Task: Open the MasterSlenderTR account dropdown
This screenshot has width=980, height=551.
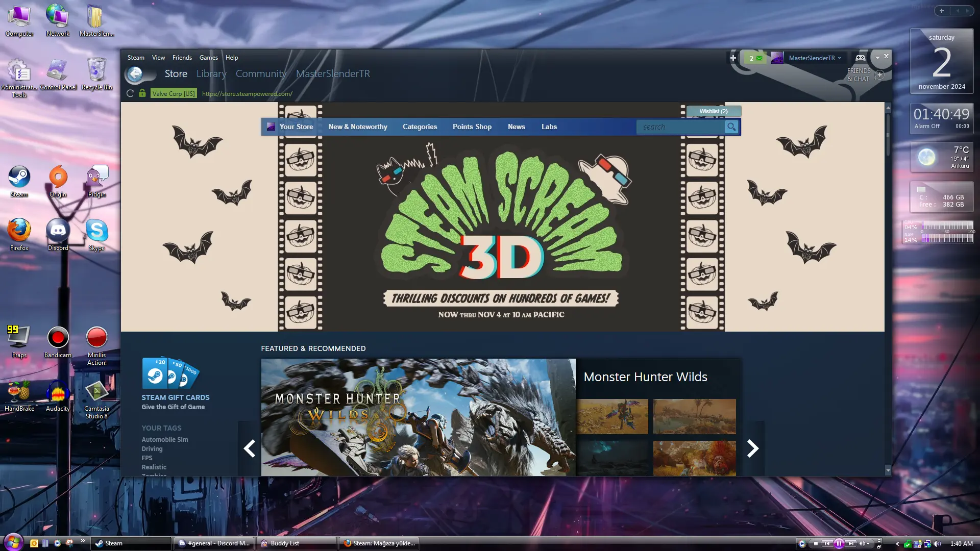Action: (815, 58)
